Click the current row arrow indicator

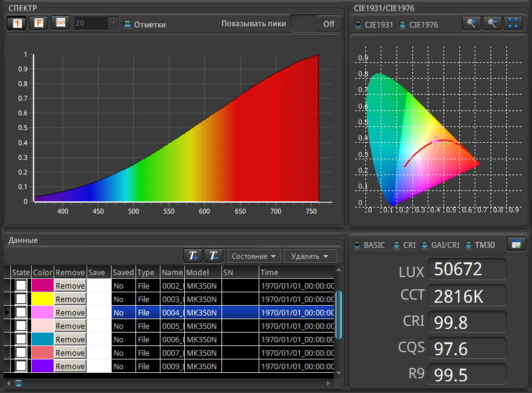click(x=7, y=312)
